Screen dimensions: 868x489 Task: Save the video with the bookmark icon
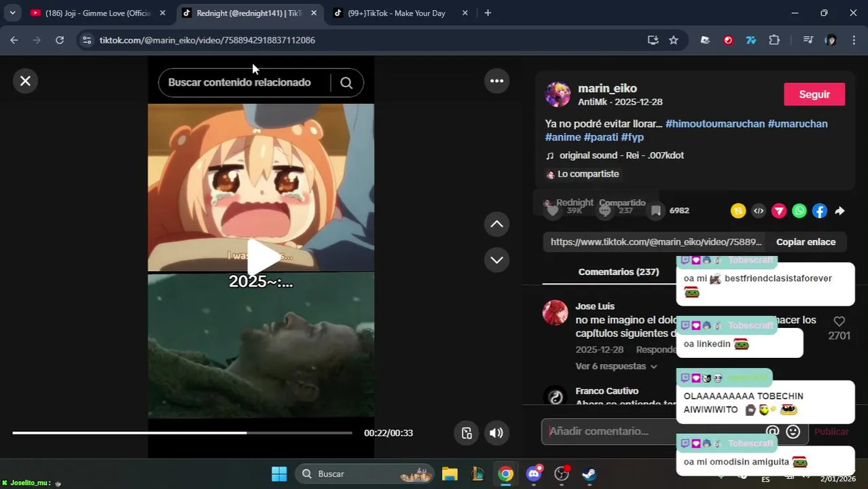(x=655, y=211)
